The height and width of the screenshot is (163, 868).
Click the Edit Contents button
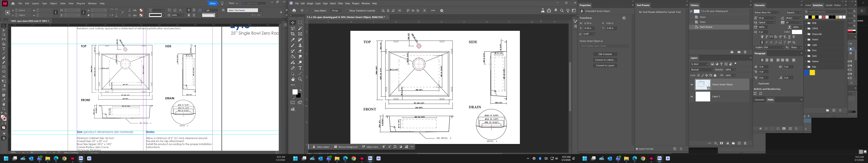(605, 54)
